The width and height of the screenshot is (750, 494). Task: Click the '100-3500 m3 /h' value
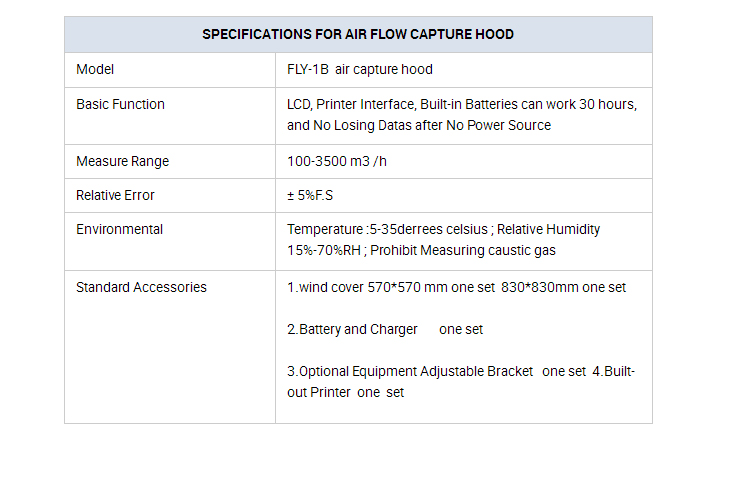[x=337, y=161]
